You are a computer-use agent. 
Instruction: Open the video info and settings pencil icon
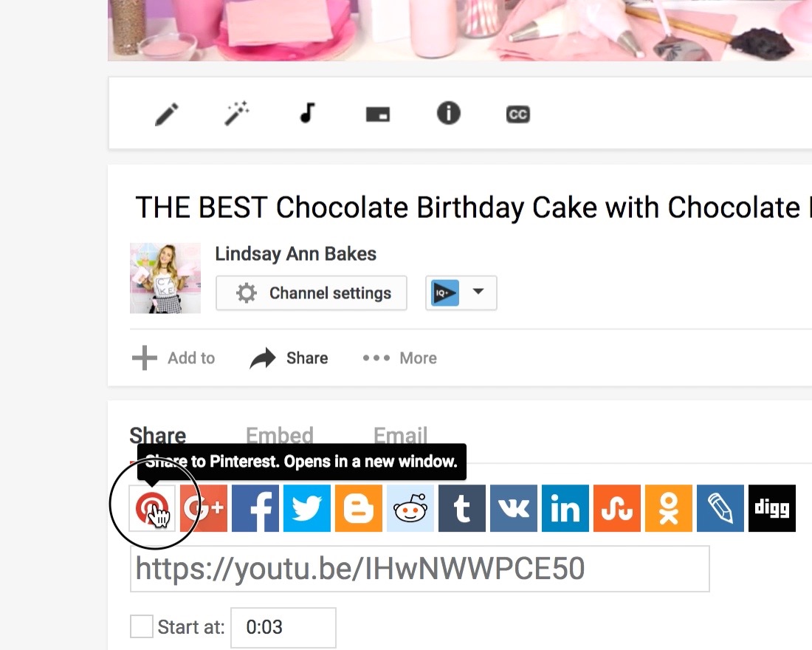tap(167, 114)
